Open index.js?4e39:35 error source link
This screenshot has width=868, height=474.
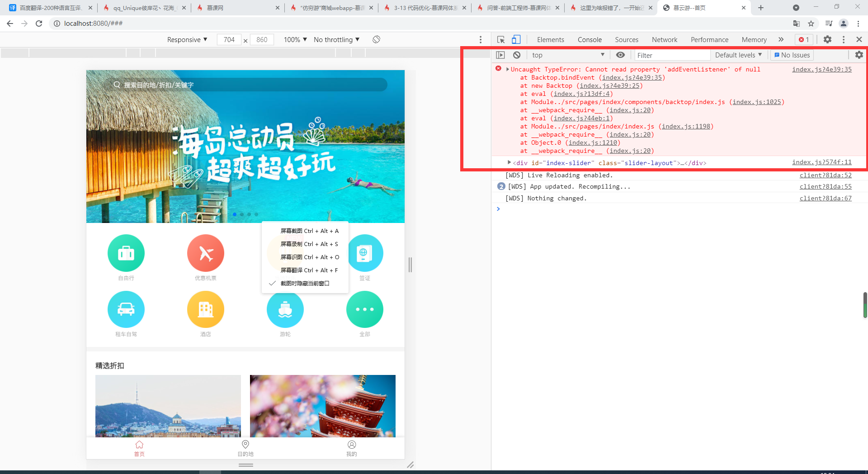[x=821, y=69]
